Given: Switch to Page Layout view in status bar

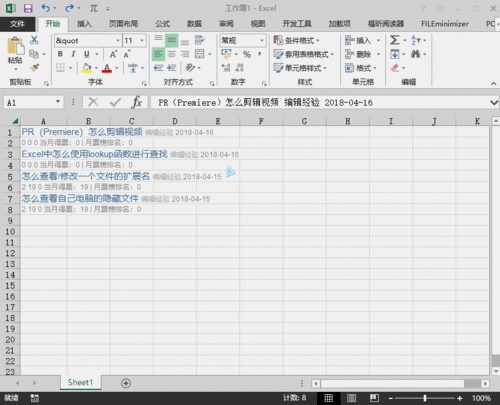Looking at the screenshot, I should click(x=351, y=398).
